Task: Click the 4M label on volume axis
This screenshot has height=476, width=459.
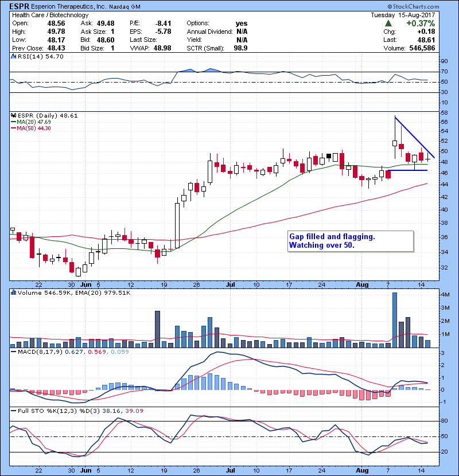Action: (445, 294)
